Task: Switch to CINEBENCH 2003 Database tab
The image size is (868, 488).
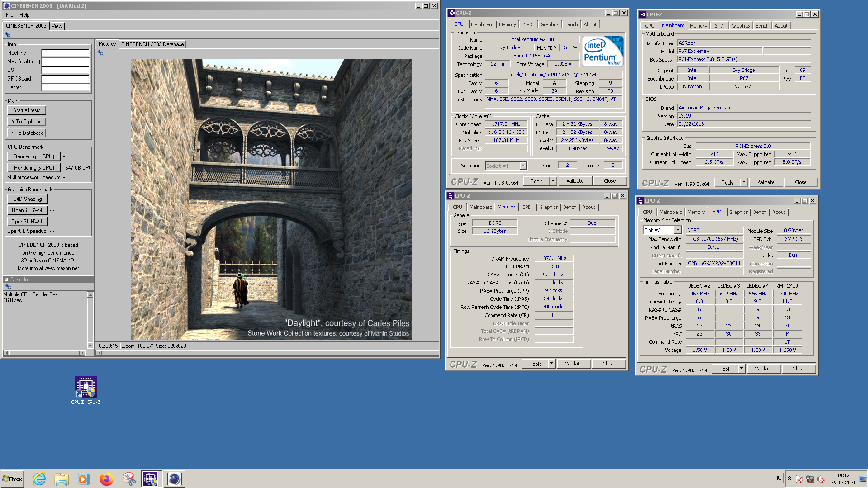Action: pyautogui.click(x=152, y=44)
